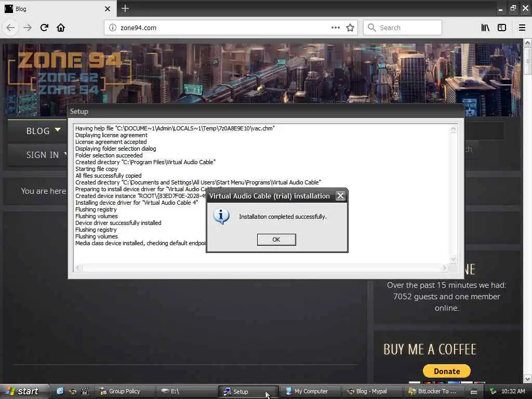The width and height of the screenshot is (532, 399).
Task: Click the Setup window title bar
Action: click(265, 111)
